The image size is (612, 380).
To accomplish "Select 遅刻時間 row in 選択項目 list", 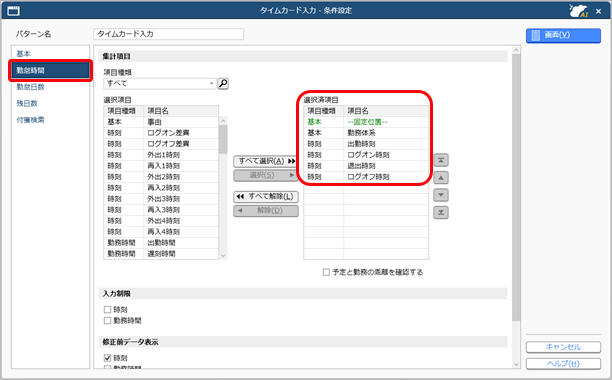I will tap(161, 254).
